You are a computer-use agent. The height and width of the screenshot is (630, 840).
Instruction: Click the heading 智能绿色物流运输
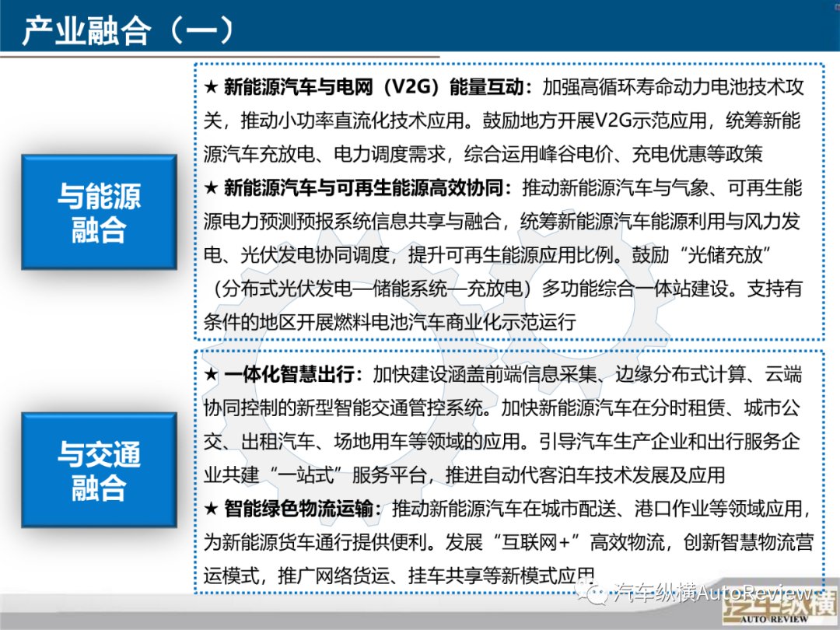point(303,509)
